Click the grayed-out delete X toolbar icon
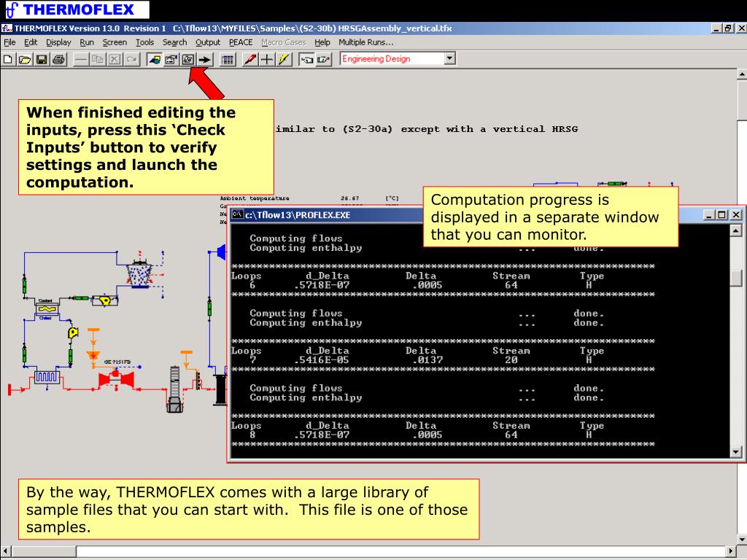747x560 pixels. point(115,60)
